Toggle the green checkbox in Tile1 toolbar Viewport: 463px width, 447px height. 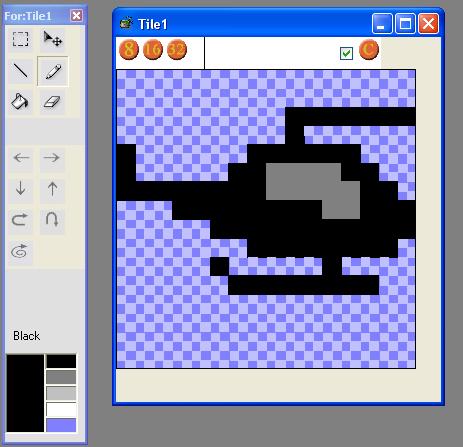tap(346, 53)
